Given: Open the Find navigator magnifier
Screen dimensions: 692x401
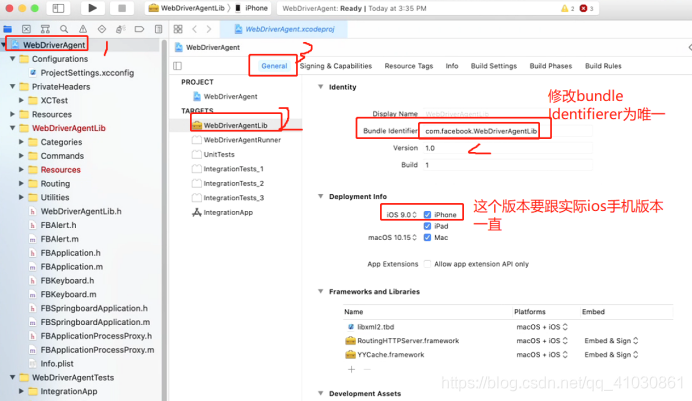Looking at the screenshot, I should click(x=64, y=29).
